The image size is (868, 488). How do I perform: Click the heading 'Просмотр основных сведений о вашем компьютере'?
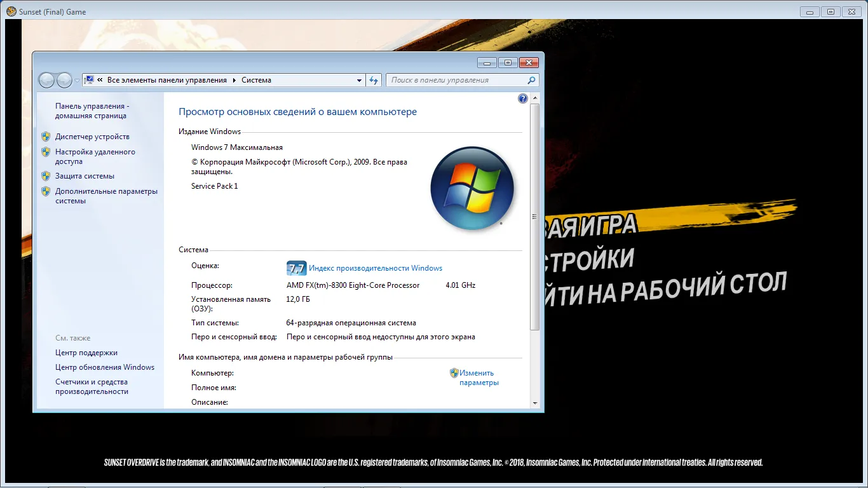(x=298, y=112)
